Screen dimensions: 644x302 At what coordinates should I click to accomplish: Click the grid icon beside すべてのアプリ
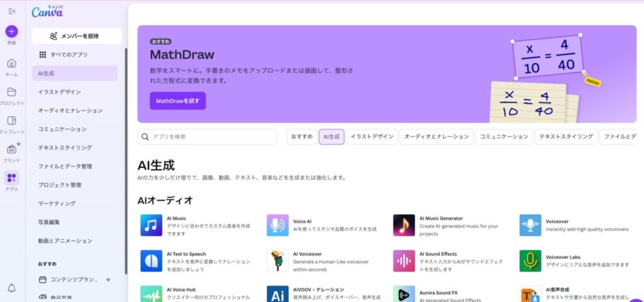pyautogui.click(x=43, y=55)
